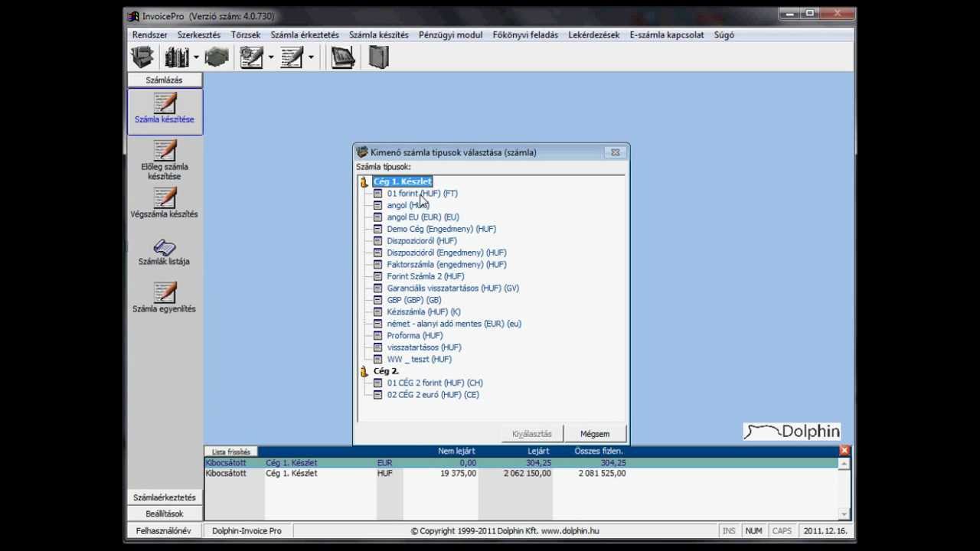Open the E-számla kapcsolat menu
The image size is (980, 551).
click(x=667, y=35)
